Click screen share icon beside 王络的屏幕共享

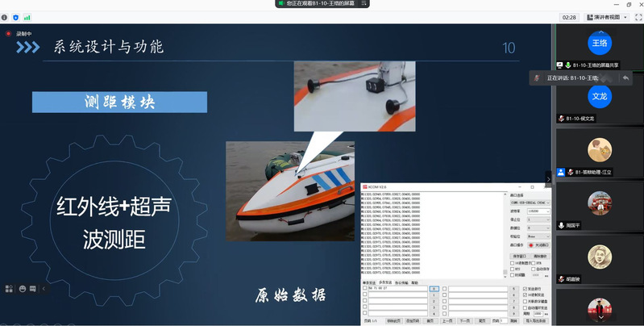pos(559,65)
